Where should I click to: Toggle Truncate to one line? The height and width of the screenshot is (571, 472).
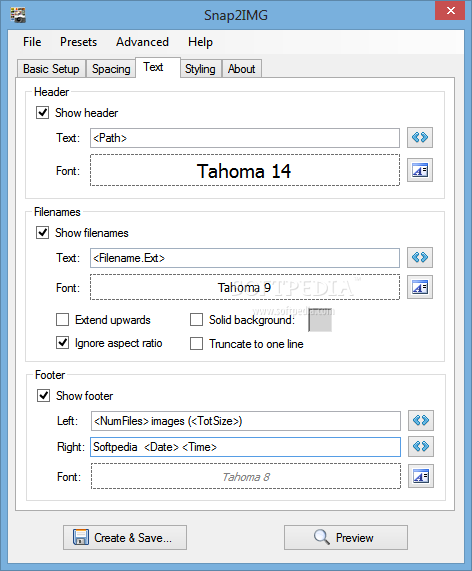[x=196, y=343]
